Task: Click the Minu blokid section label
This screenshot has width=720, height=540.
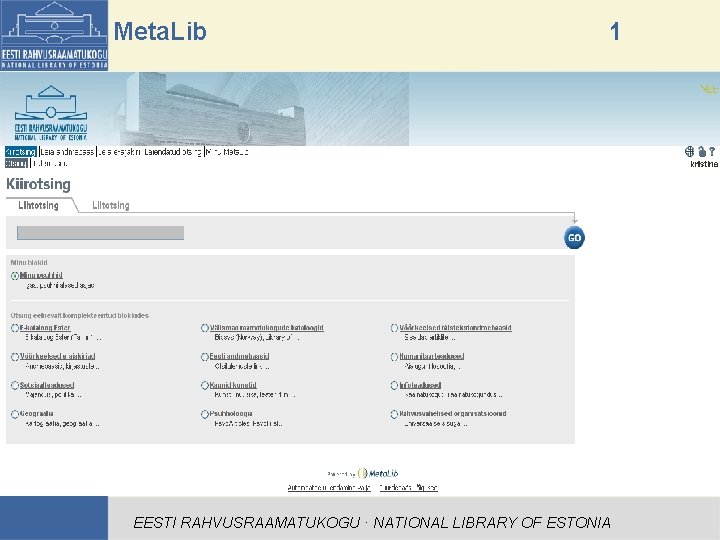Action: click(29, 263)
